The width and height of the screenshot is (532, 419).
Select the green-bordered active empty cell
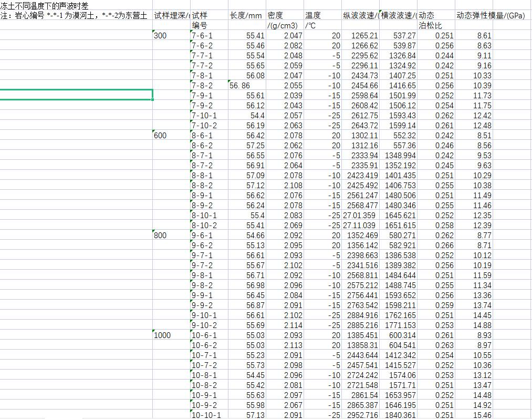[x=76, y=95]
